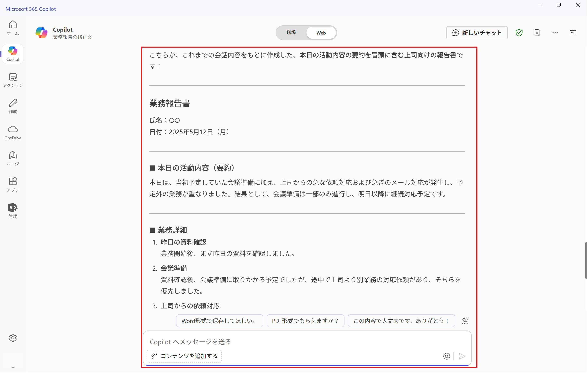Image resolution: width=588 pixels, height=373 pixels.
Task: Open the more options ellipsis menu
Action: [x=555, y=33]
